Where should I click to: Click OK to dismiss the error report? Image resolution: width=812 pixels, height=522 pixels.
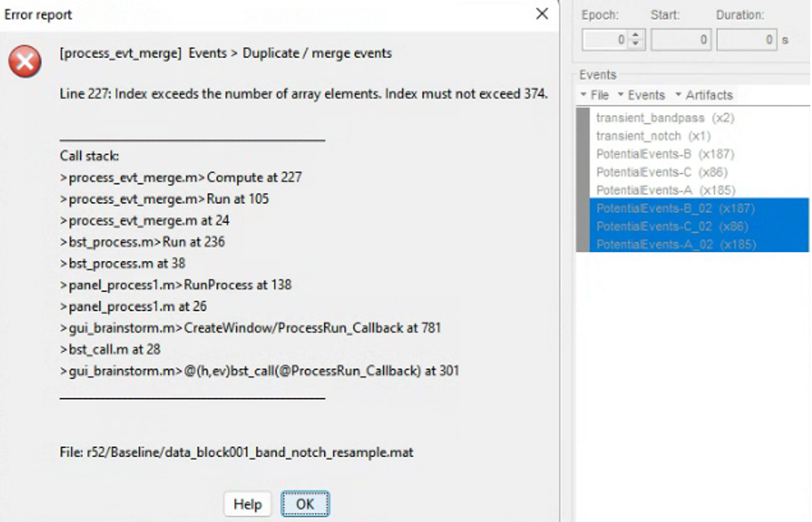click(x=304, y=504)
